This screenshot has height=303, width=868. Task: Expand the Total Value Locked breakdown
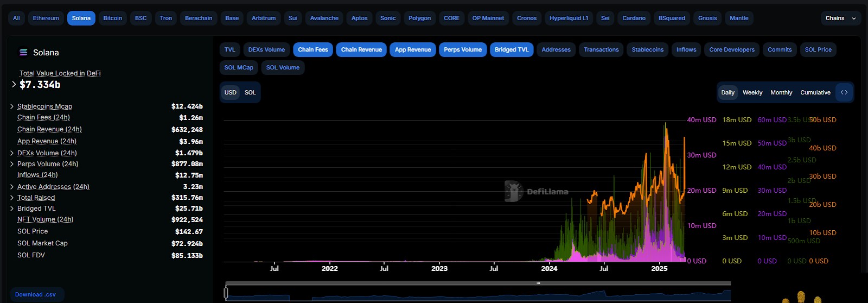click(x=14, y=84)
